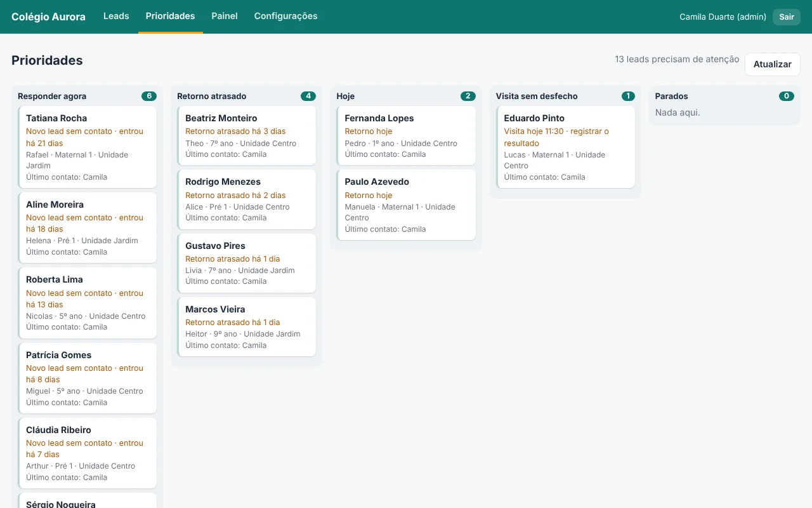Select the Rodrigo Menezes lead card

247,199
